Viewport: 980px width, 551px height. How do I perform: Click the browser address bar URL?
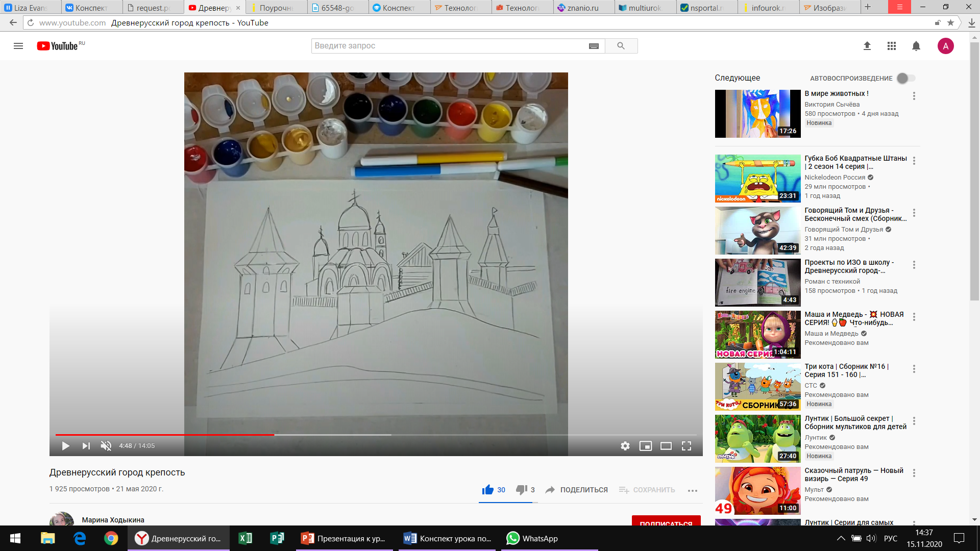click(x=72, y=22)
